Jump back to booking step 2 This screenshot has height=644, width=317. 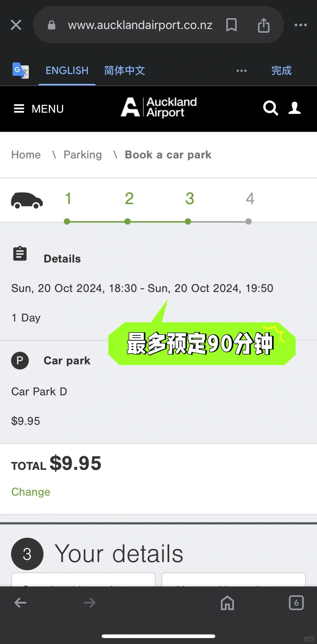[129, 199]
